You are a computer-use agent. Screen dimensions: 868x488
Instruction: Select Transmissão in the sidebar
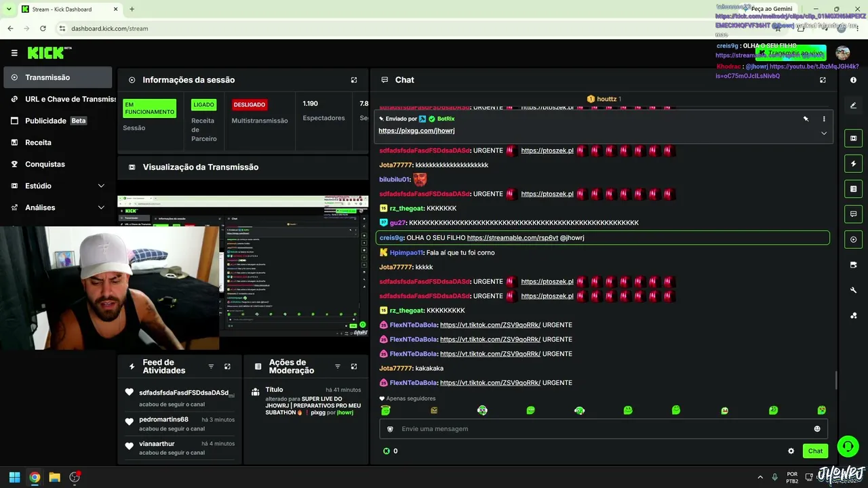click(x=58, y=77)
